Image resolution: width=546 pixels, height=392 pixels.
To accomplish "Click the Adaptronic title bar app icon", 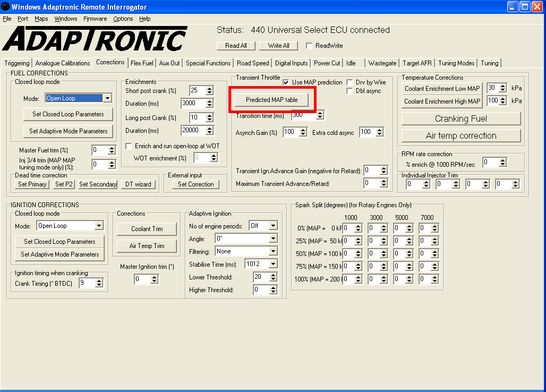I will tap(5, 7).
